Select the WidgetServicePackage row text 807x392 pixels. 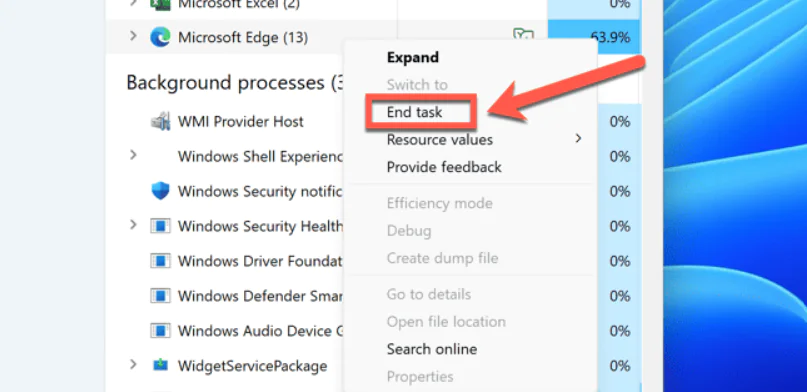(252, 366)
